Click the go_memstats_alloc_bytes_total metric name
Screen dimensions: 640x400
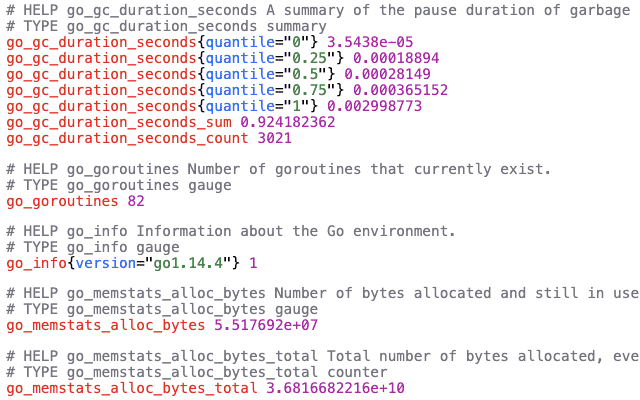click(x=131, y=387)
